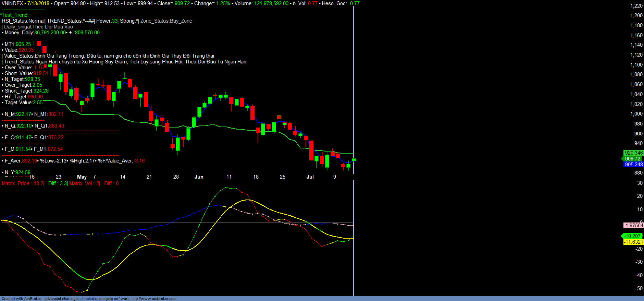The image size is (644, 301).
Task: Click the small red square marker above the late-June candles
Action: pyautogui.click(x=279, y=117)
